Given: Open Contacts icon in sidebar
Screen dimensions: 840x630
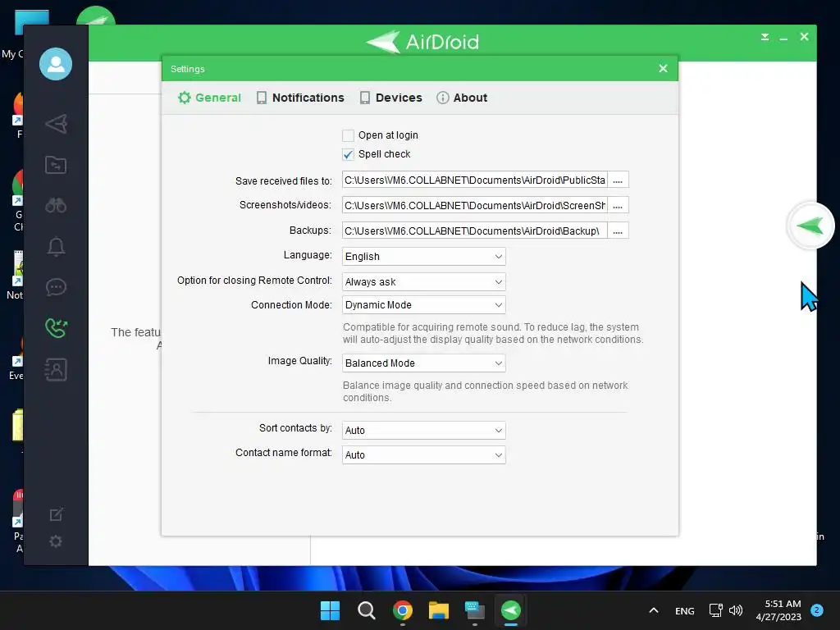Looking at the screenshot, I should (x=56, y=370).
